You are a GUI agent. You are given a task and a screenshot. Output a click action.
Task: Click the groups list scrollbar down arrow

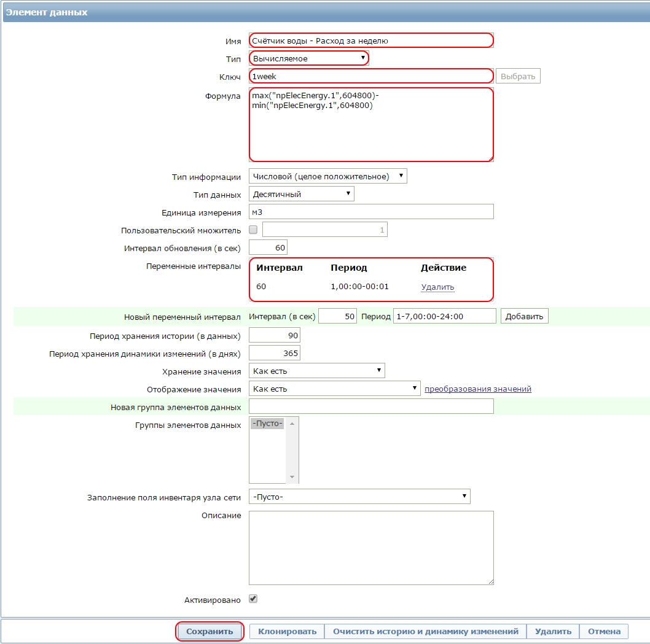click(292, 477)
